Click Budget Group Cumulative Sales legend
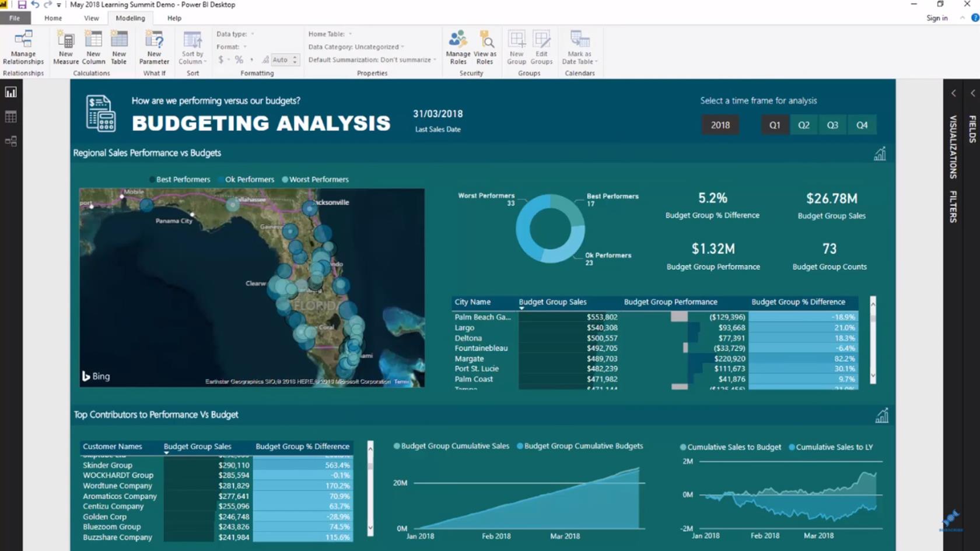This screenshot has height=551, width=980. pos(452,446)
